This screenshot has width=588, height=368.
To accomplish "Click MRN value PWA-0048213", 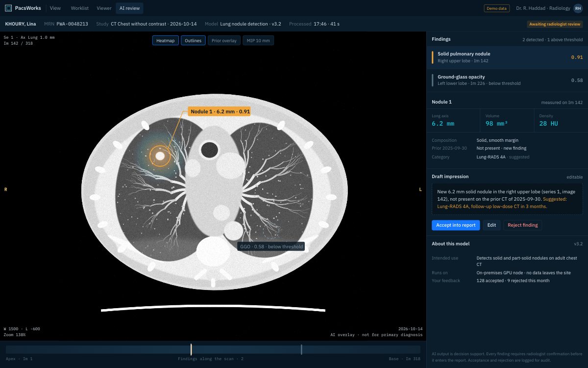I will tap(73, 24).
